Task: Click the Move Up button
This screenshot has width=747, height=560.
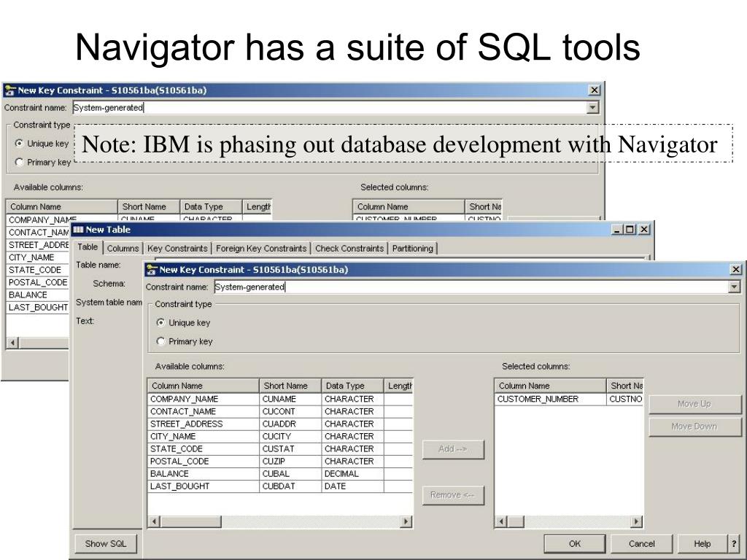Action: tap(694, 404)
